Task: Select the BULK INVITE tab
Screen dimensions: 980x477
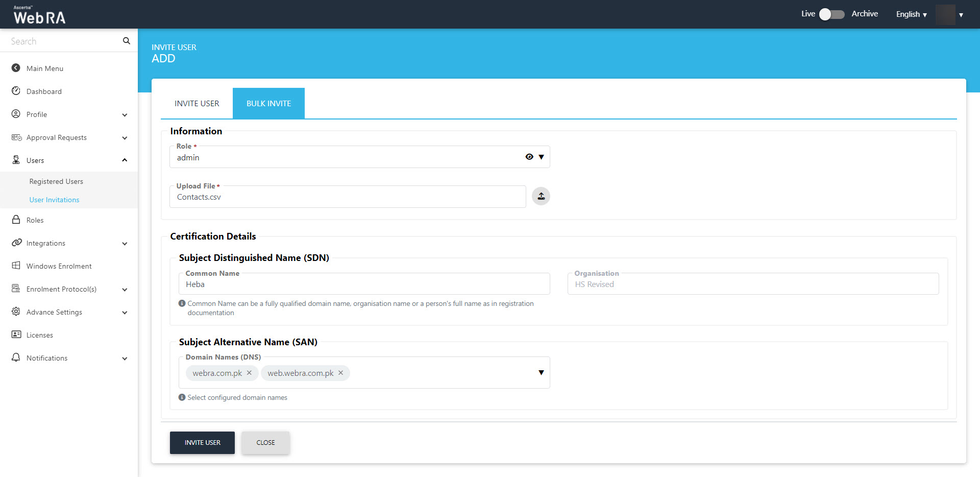Action: coord(268,103)
